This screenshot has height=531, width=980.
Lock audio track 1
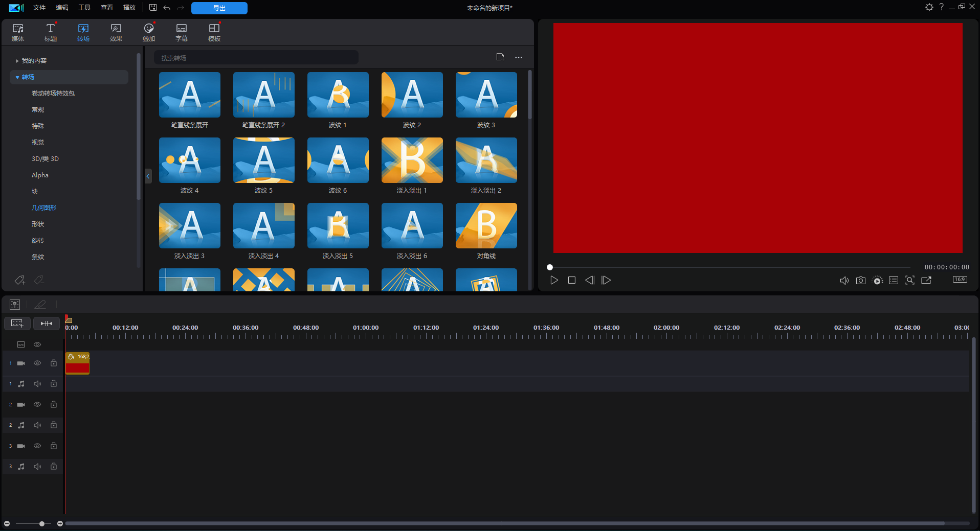tap(53, 384)
